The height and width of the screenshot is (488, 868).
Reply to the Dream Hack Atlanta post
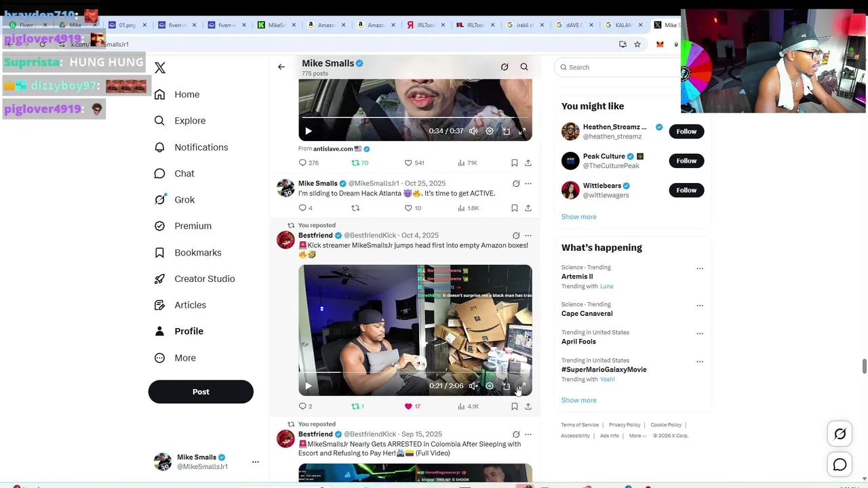coord(306,208)
